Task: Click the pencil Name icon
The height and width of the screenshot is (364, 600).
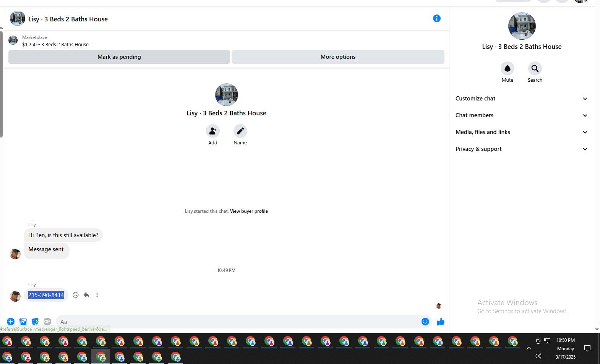Action: point(240,131)
